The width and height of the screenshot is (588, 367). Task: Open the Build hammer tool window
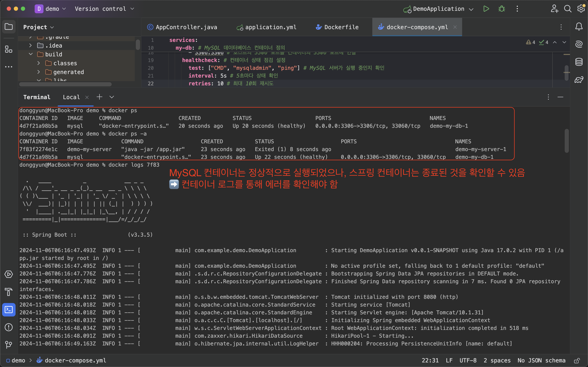pyautogui.click(x=9, y=292)
